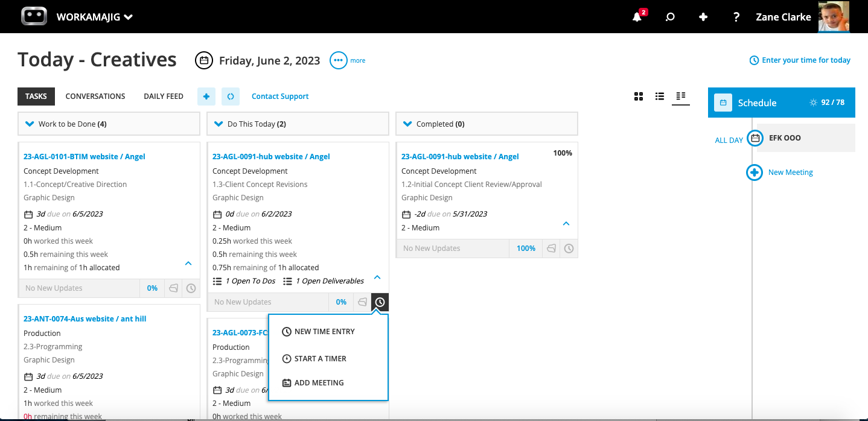This screenshot has width=868, height=421.
Task: Select the detailed list view icon
Action: click(681, 97)
